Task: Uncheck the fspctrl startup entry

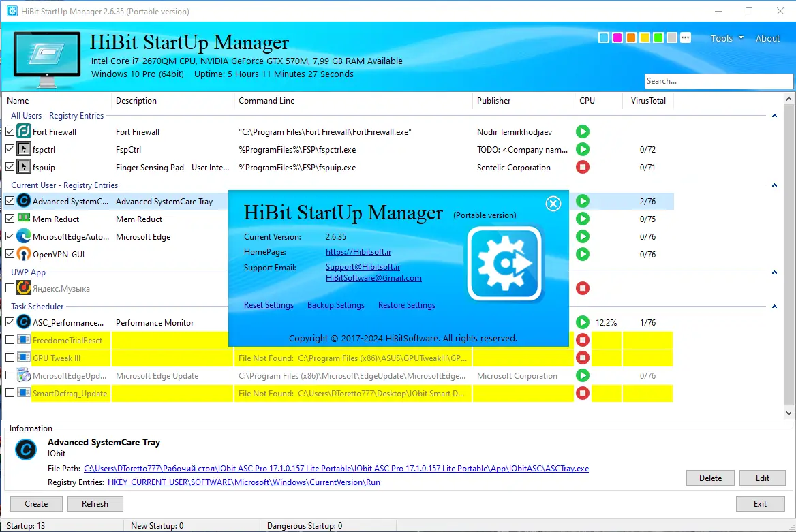Action: pyautogui.click(x=10, y=149)
